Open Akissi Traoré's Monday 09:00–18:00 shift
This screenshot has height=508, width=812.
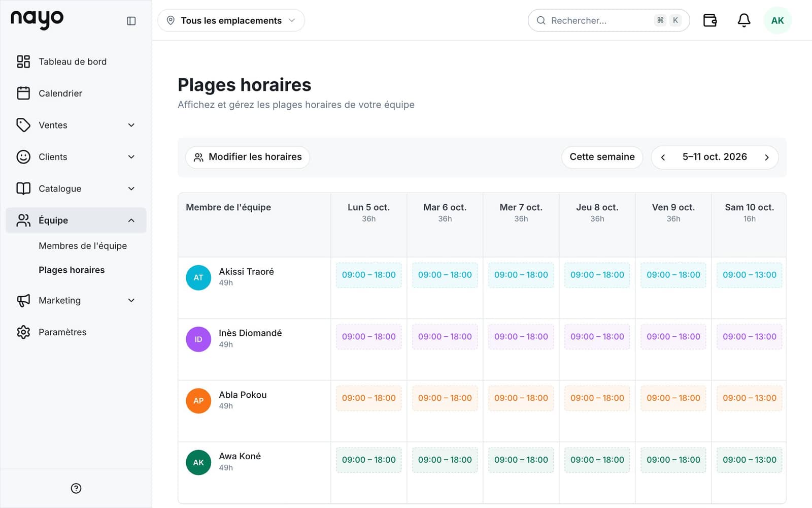point(369,275)
